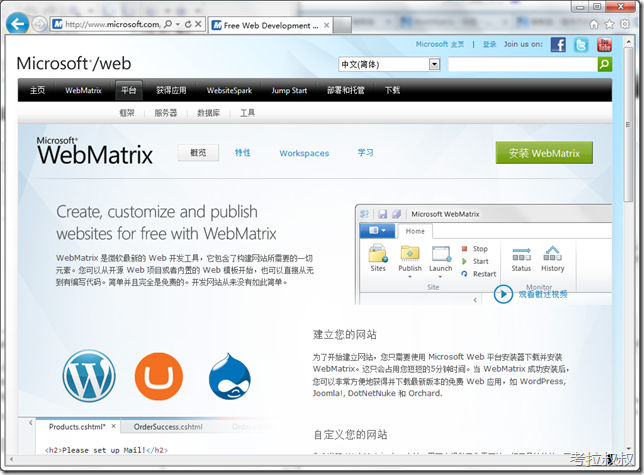Viewport: 644px width, 475px height.
Task: Click the refresh icon in address bar
Action: [x=188, y=24]
